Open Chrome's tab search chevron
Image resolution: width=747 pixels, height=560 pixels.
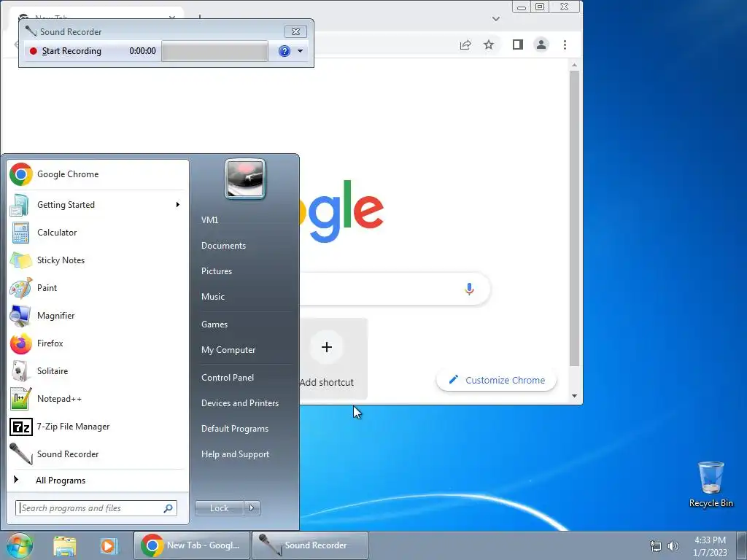click(x=496, y=19)
